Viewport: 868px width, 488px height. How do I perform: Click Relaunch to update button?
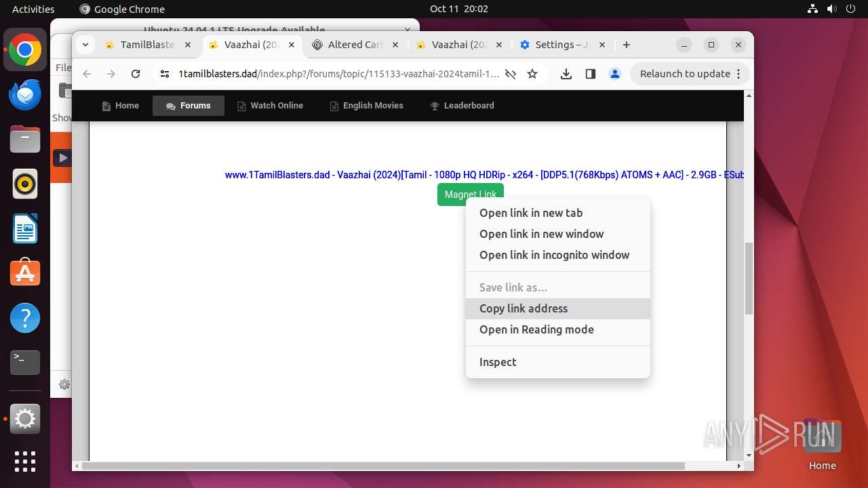pos(690,74)
